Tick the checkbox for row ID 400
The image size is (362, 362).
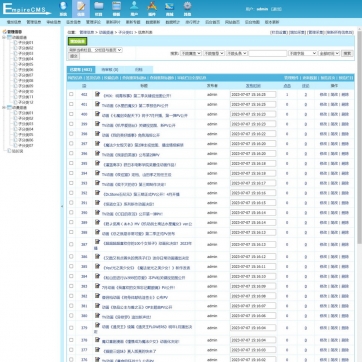tap(71, 114)
